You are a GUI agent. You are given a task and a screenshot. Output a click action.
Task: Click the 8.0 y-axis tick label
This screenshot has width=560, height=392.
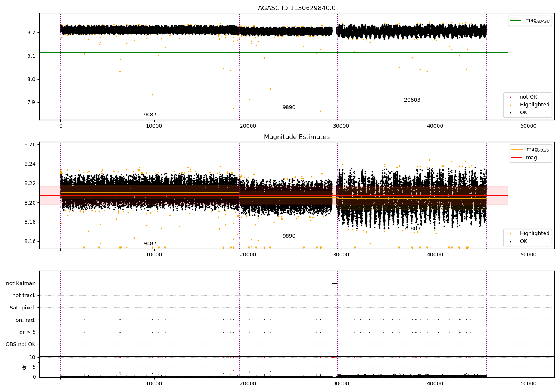(31, 79)
